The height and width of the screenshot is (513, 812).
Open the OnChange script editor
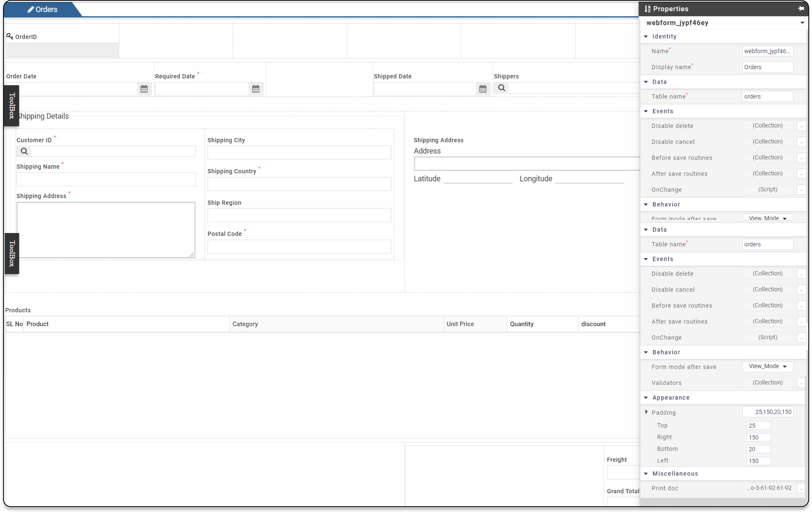(x=802, y=190)
